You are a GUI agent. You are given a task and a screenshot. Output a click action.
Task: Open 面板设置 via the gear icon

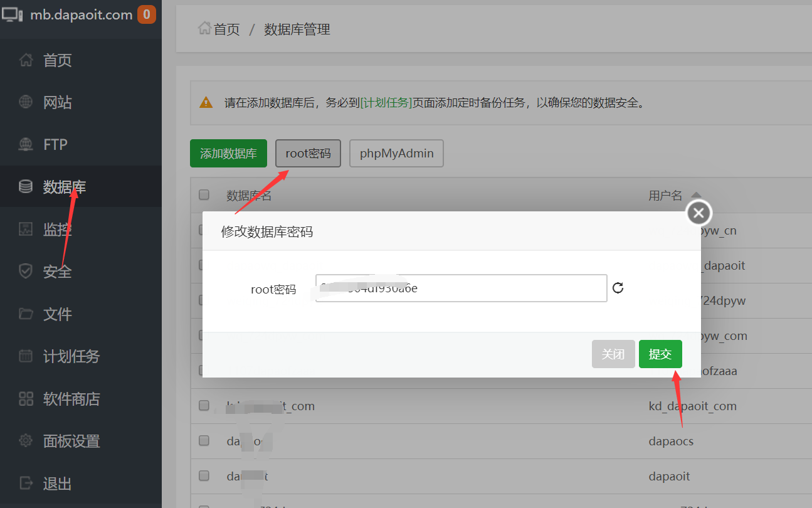point(25,441)
